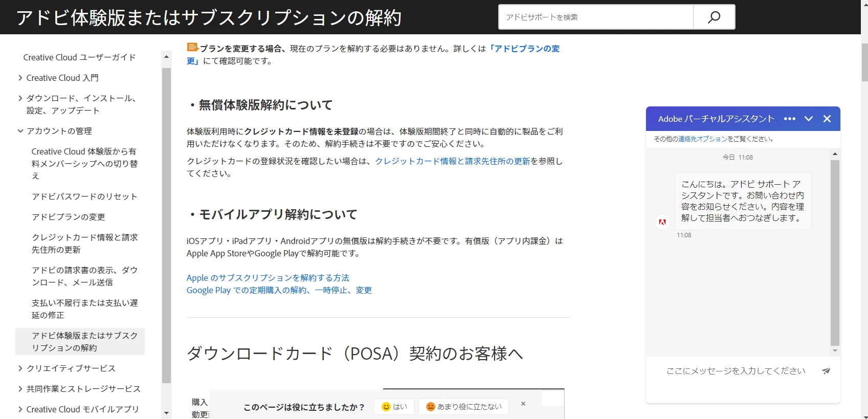Screen dimensions: 868x419
Task: Click the sidebar scrollbar thumb
Action: coord(166,225)
